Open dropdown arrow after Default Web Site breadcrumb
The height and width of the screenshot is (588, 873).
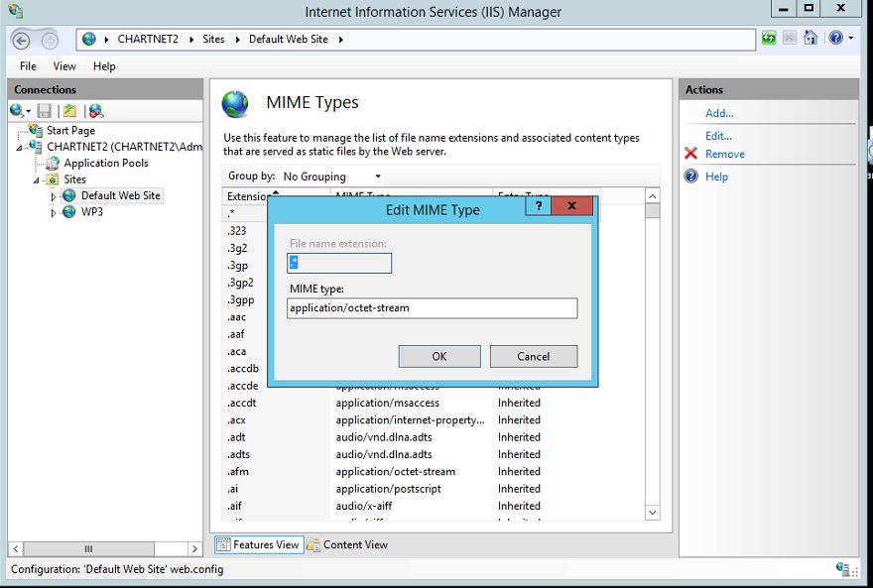point(340,40)
